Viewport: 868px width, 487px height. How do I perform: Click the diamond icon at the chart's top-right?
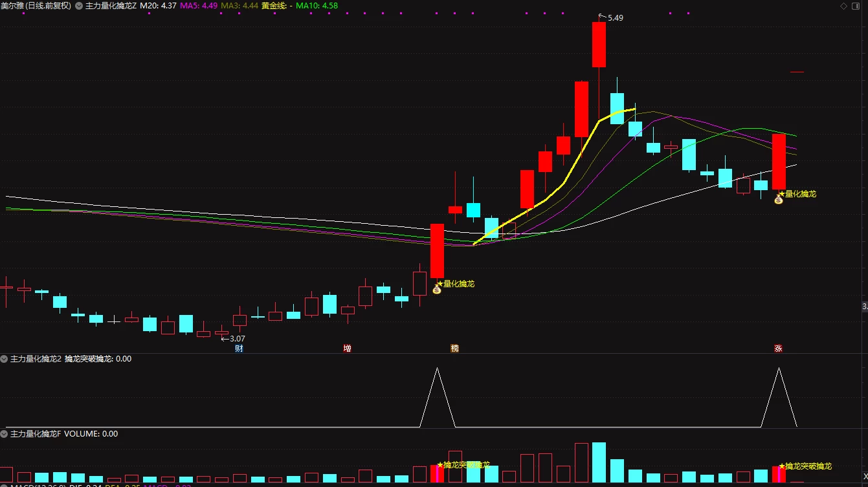click(843, 6)
